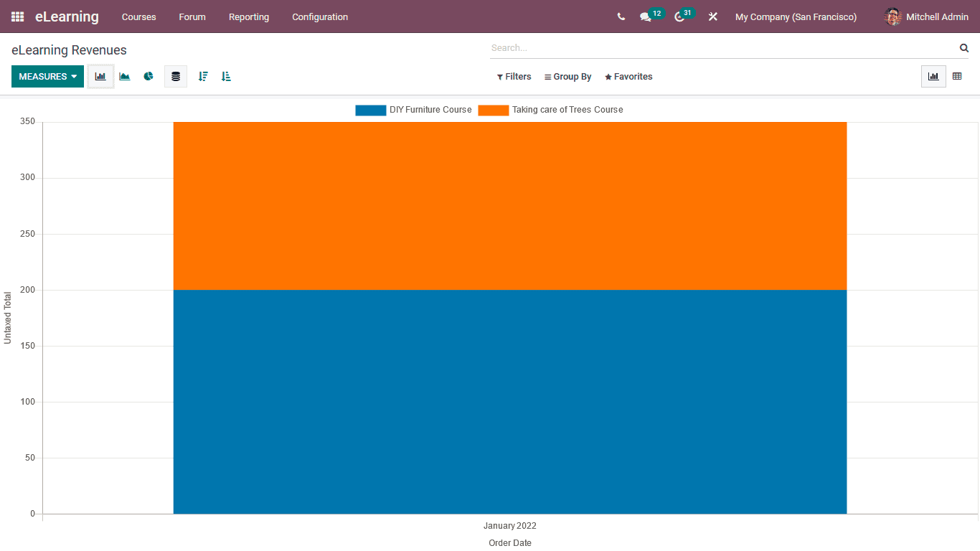
Task: Click My Company (San Francisco)
Action: tap(796, 17)
